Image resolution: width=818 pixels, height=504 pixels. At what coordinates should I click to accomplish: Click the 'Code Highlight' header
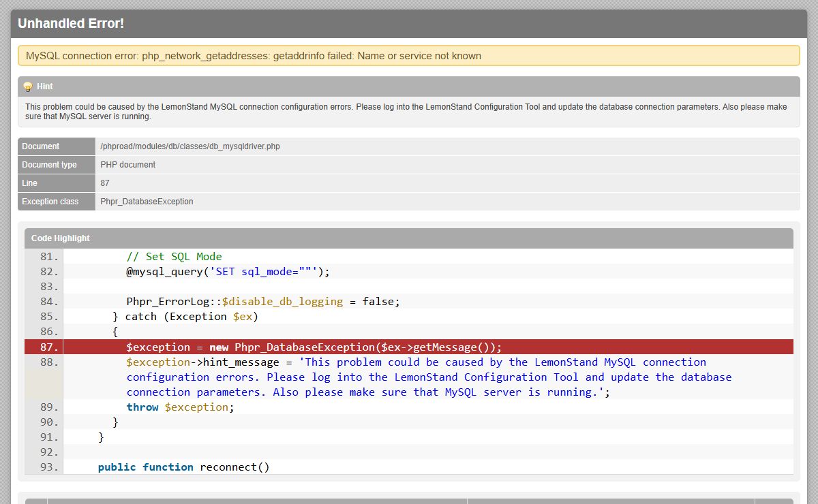click(409, 238)
